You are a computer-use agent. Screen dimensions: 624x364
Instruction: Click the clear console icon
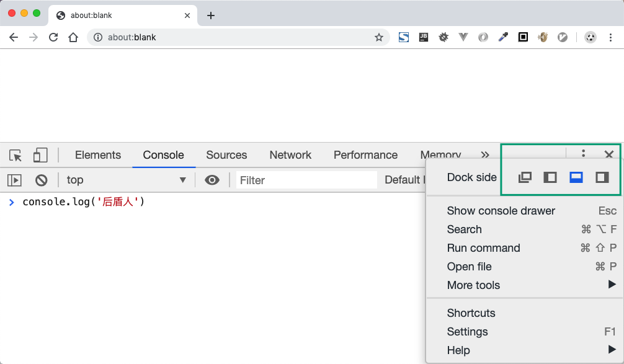tap(42, 180)
